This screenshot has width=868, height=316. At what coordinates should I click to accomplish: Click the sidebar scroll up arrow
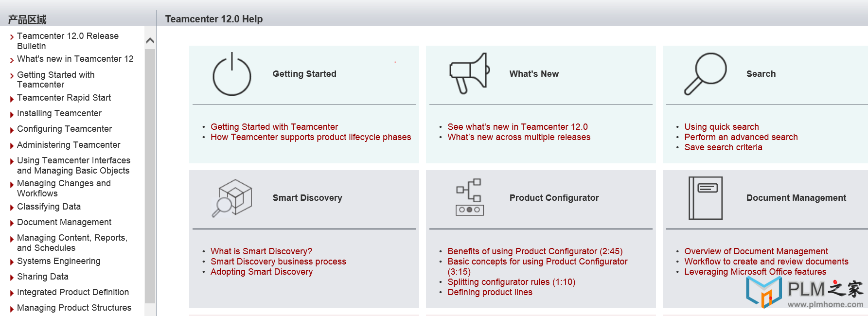click(150, 41)
